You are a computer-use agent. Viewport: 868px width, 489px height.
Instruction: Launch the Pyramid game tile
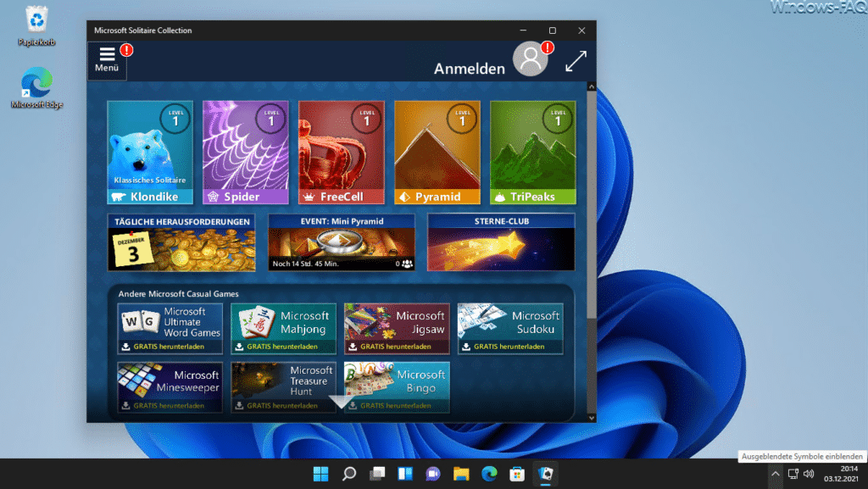click(437, 153)
